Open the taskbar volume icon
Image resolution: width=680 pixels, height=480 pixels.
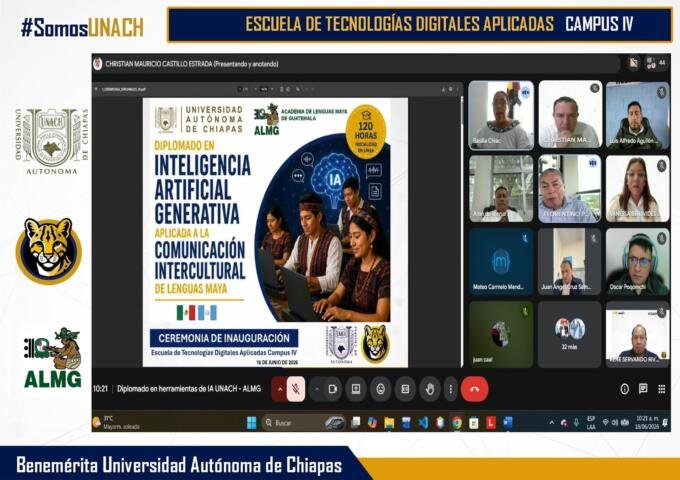(x=615, y=423)
